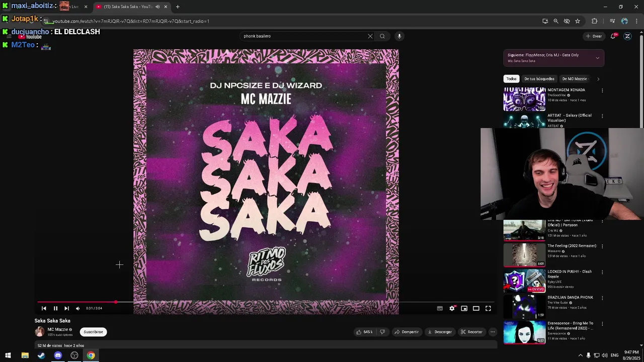Subscribe to MC Mazzie with Suscribirse
Screen dimensions: 644x362
tap(93, 332)
